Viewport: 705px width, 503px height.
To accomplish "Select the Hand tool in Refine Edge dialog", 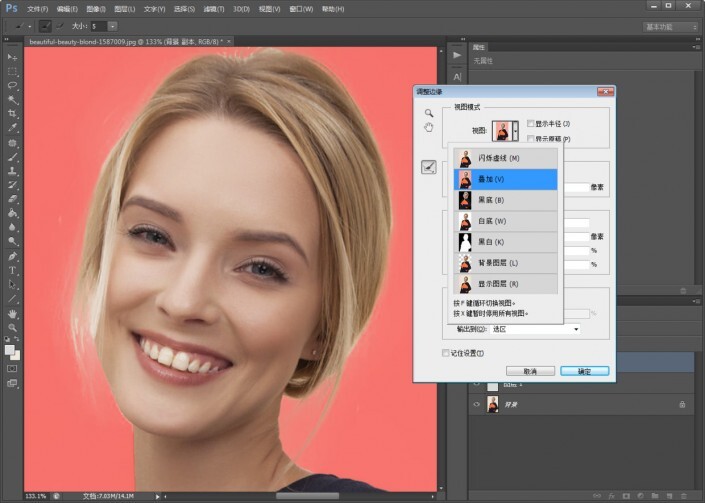I will [428, 128].
